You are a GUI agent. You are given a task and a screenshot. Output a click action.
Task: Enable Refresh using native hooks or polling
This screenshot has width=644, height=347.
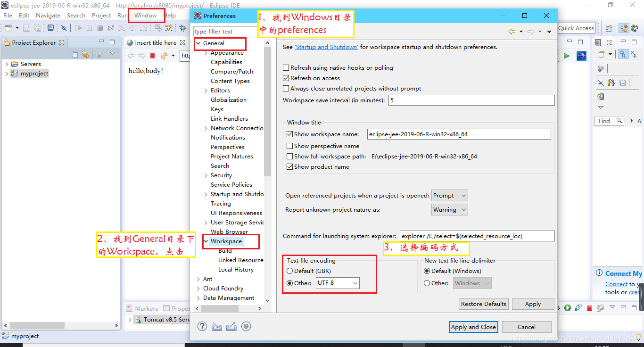[286, 68]
